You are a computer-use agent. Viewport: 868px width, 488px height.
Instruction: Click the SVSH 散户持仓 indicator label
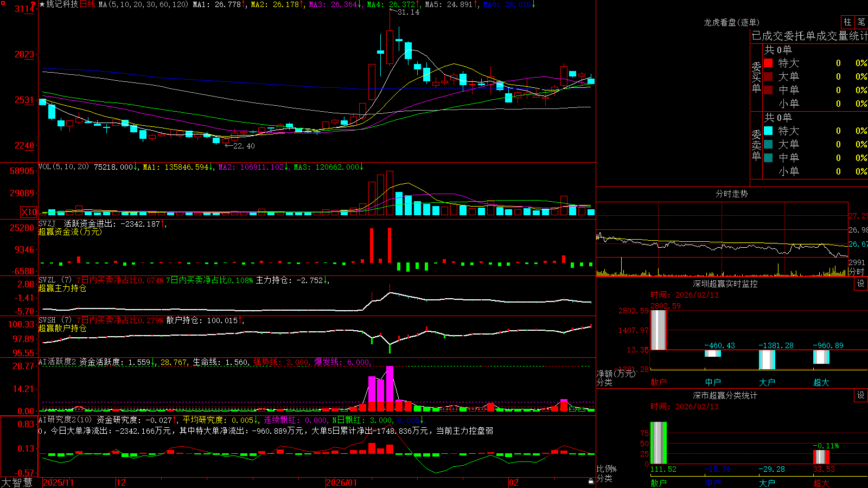tap(54, 320)
